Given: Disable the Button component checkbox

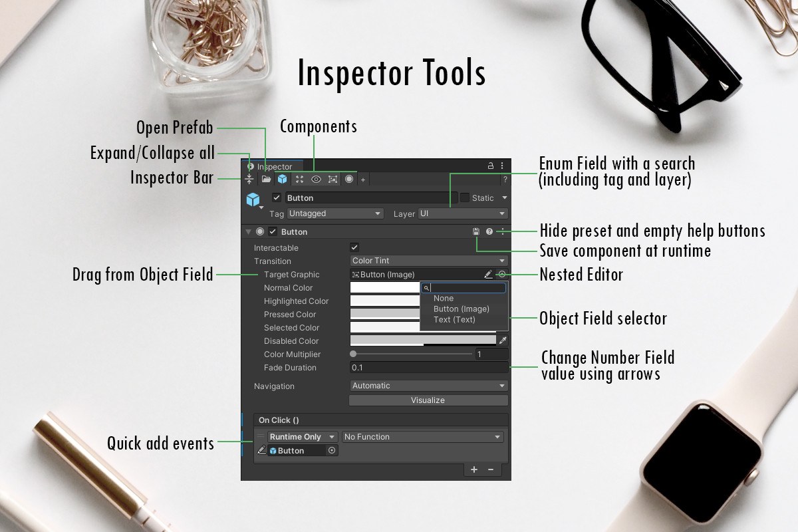Looking at the screenshot, I should (x=272, y=231).
